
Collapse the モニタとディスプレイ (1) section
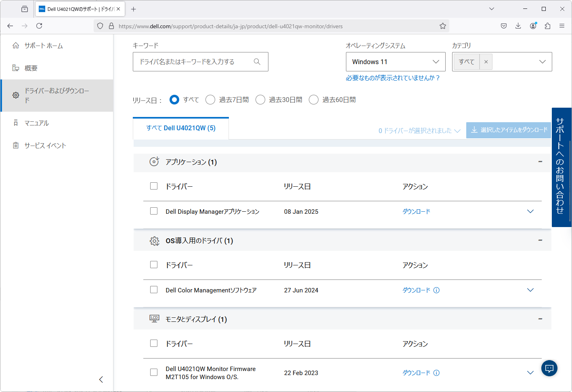(x=540, y=319)
